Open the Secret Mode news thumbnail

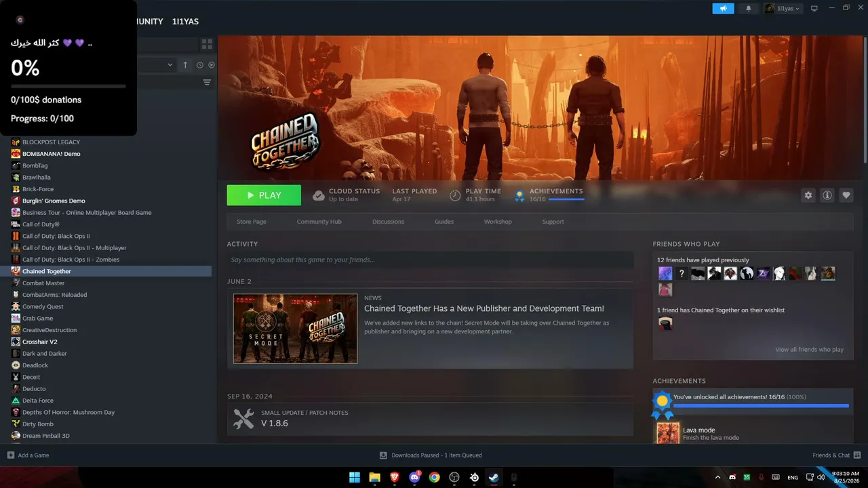295,328
